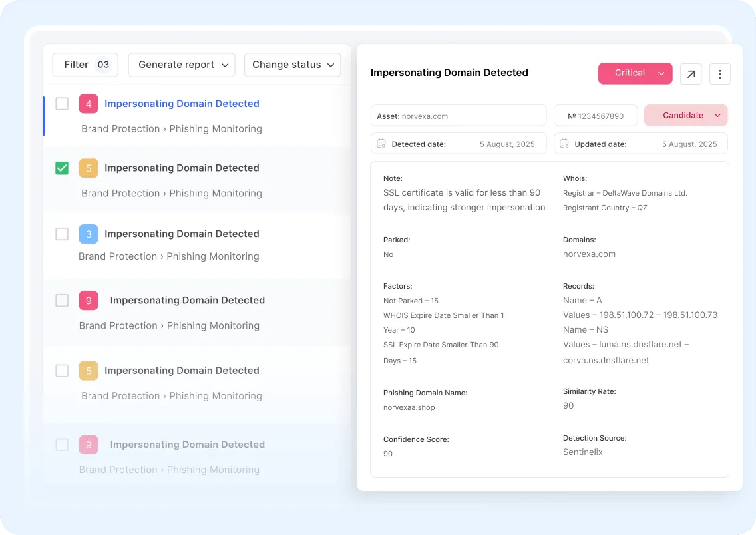Click the Asset norvexa.com field
Viewport: 756px width, 535px height.
(458, 116)
